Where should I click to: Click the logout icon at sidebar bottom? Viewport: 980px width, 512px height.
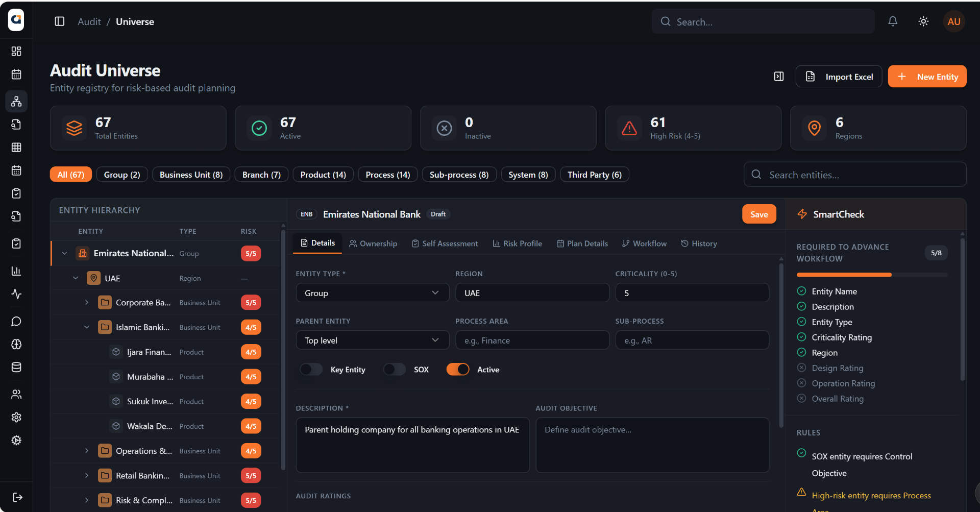click(x=16, y=497)
